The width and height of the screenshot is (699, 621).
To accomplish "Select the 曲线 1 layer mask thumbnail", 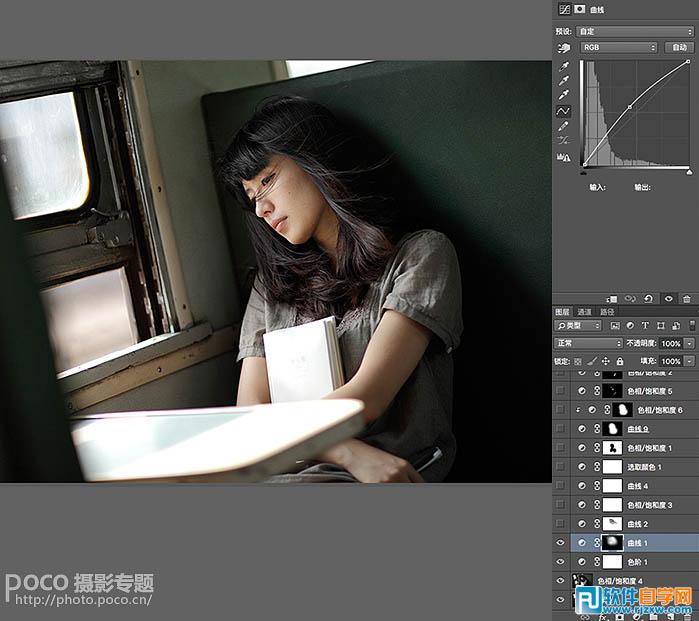I will coord(613,543).
